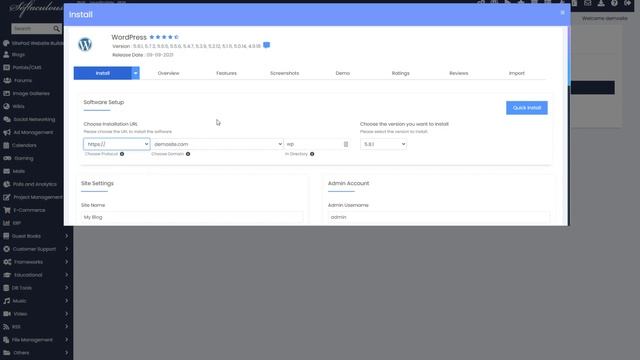Switch to the Demo tab
Viewport: 640px width, 360px height.
coord(342,73)
